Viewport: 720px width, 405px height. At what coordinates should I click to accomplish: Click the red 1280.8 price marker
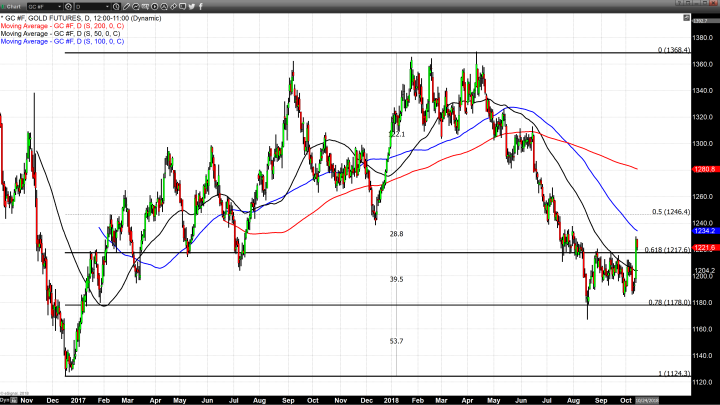pos(706,169)
